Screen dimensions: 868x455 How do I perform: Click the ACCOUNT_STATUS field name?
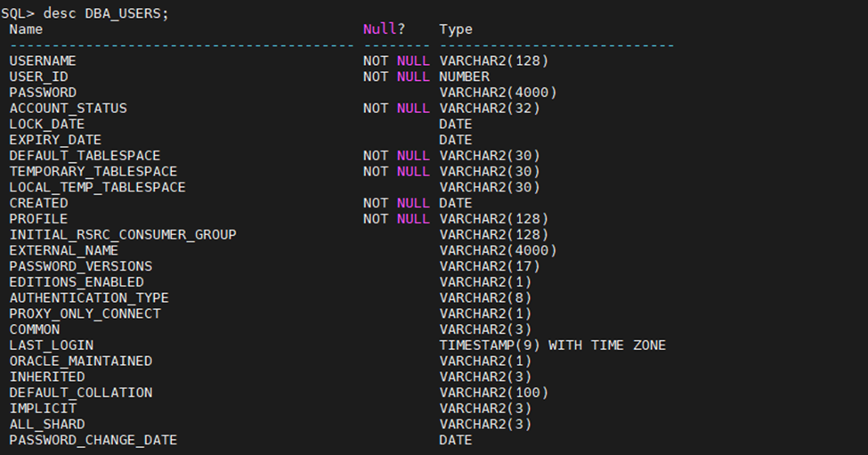[x=68, y=109]
